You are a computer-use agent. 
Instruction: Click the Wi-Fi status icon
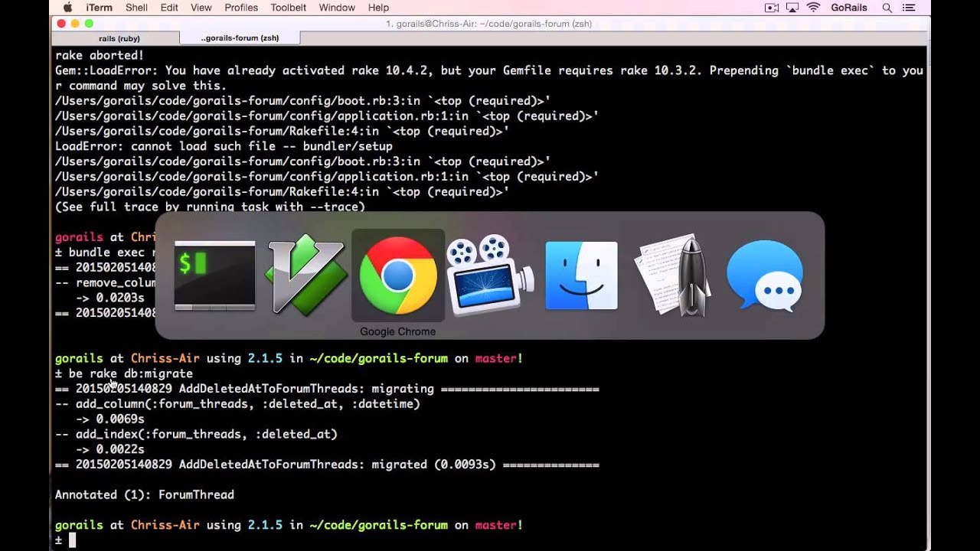coord(814,8)
